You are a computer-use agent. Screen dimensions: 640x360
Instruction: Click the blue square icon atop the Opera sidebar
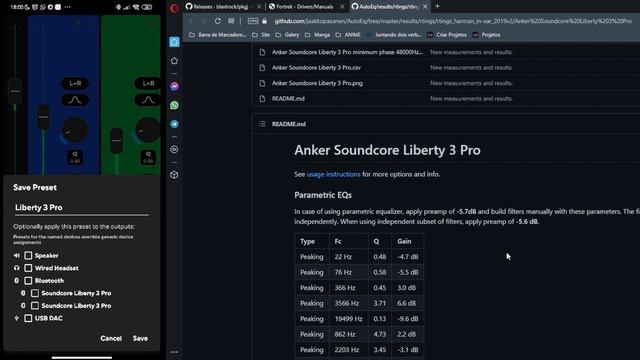point(174,42)
